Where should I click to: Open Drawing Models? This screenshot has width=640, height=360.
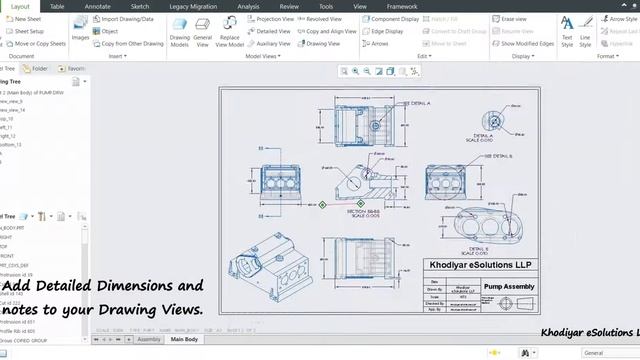(180, 32)
